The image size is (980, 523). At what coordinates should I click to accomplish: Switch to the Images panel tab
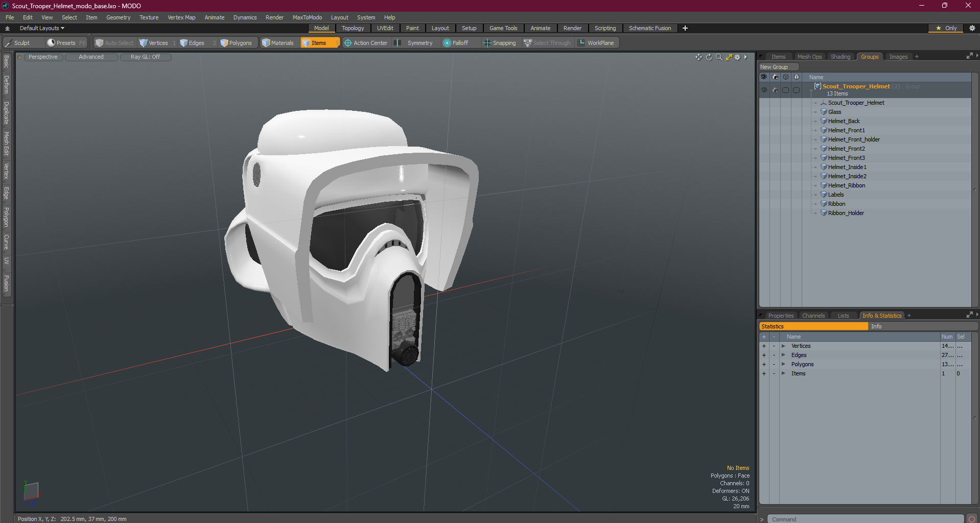(898, 57)
